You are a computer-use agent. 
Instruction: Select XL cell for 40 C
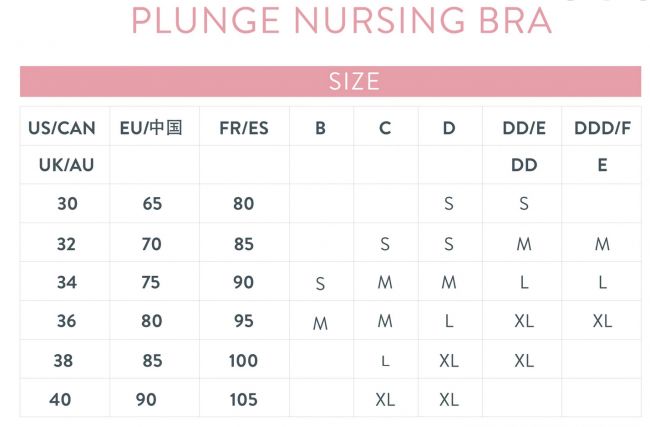[x=385, y=400]
